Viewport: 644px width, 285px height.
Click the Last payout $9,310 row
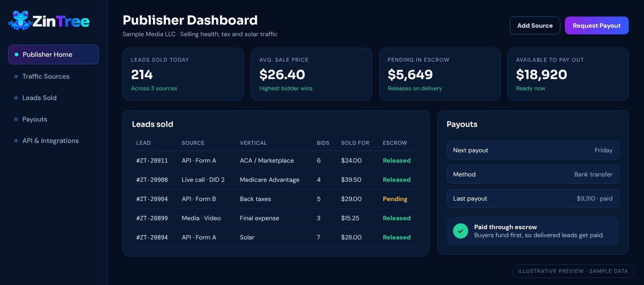tap(533, 198)
